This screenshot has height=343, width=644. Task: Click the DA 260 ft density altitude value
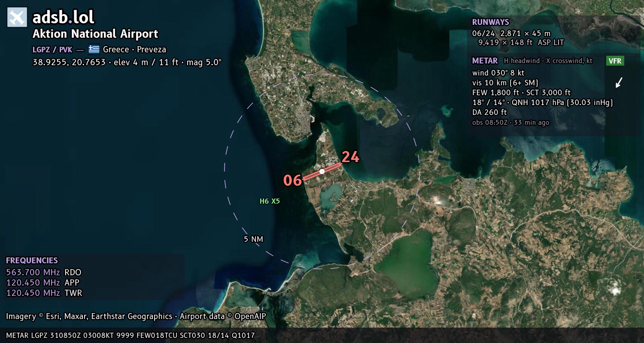click(x=489, y=112)
